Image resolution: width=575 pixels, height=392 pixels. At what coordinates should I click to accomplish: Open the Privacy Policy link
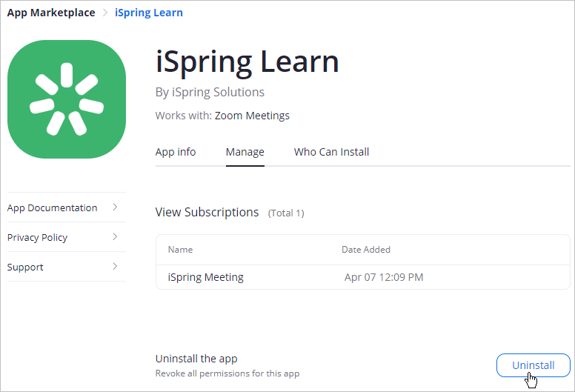point(37,238)
